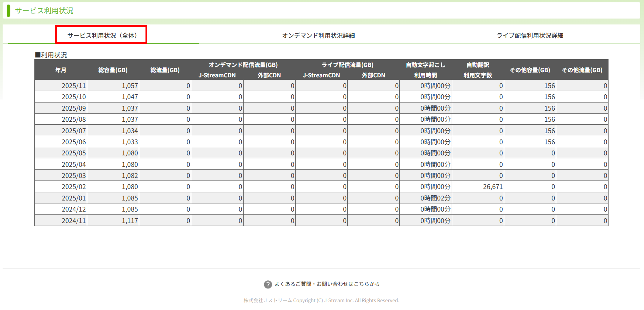Select the 2025/11 row date cell
Viewport: 644px width, 310px height.
point(61,86)
